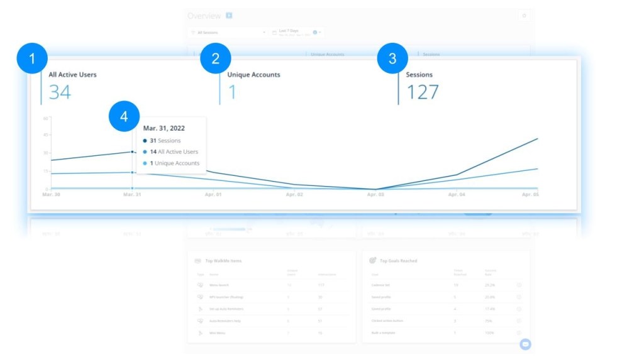Click type icon for Menu launch item
Image resolution: width=644 pixels, height=362 pixels.
coord(200,285)
